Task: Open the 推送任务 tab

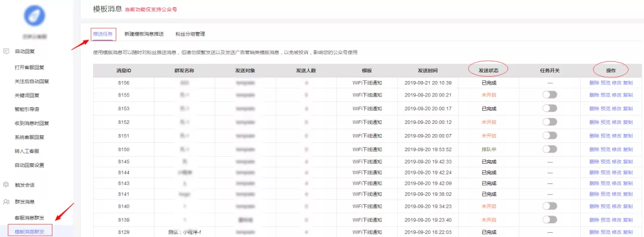Action: pos(103,34)
